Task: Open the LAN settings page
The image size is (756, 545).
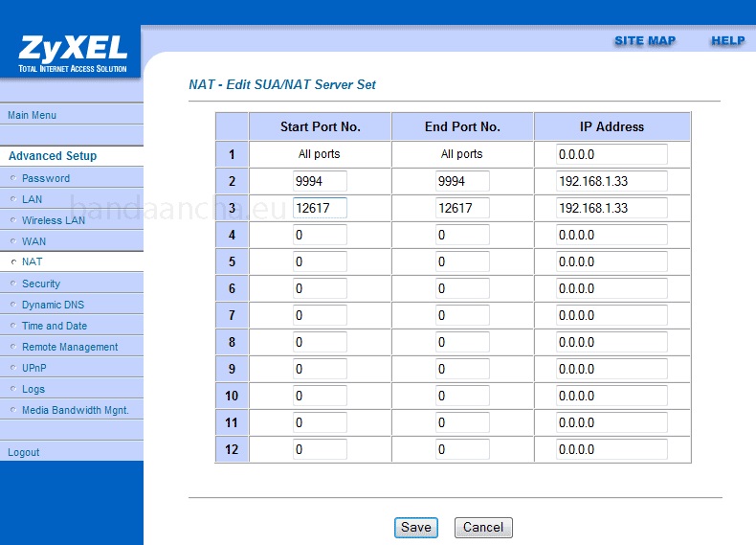Action: pos(32,199)
